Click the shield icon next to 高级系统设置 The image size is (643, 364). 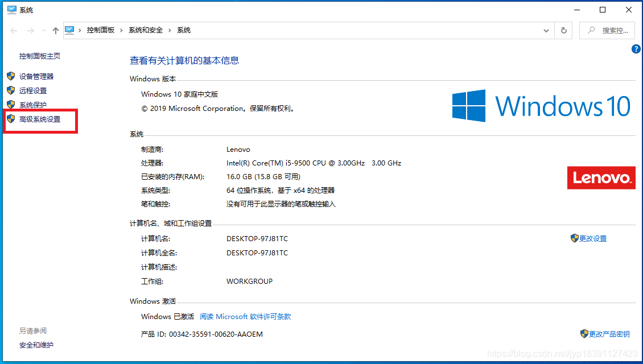[11, 119]
